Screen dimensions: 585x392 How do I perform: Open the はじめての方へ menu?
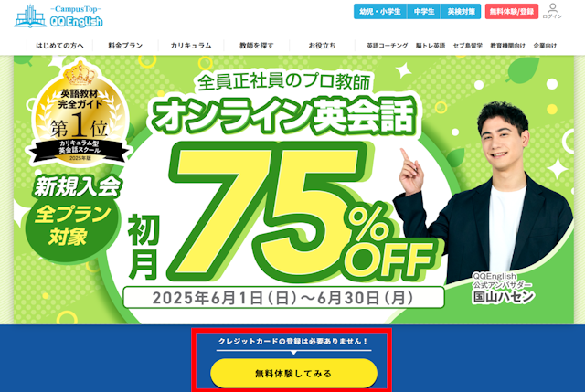coord(59,46)
